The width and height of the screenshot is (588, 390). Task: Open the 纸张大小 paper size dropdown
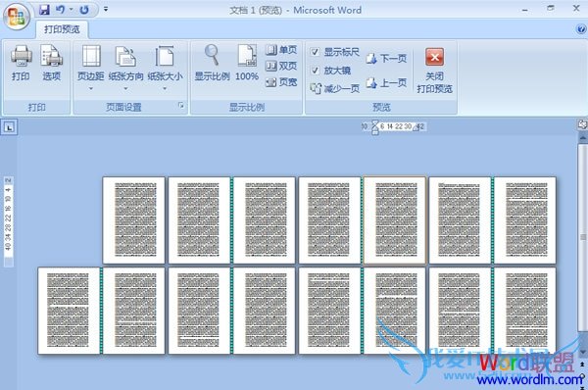click(165, 69)
